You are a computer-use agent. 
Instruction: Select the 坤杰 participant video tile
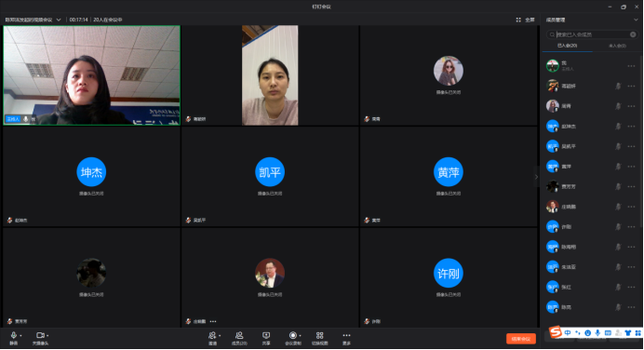[x=91, y=177]
